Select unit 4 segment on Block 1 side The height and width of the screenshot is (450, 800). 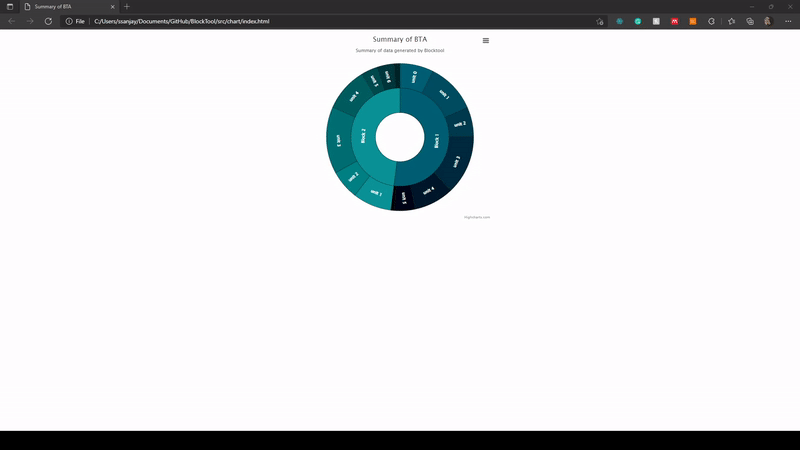click(430, 191)
